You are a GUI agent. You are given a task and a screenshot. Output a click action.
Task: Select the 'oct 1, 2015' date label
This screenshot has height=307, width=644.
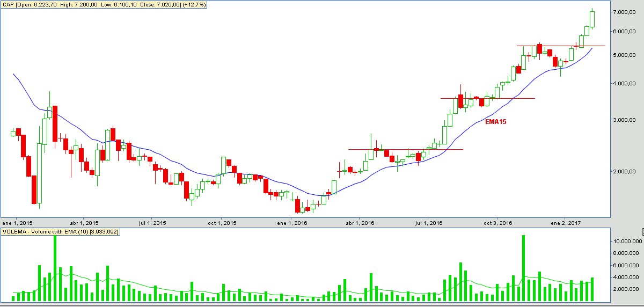pos(222,222)
